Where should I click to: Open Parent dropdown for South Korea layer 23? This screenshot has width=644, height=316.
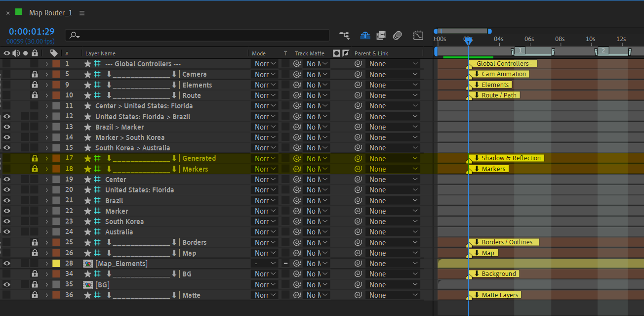[393, 221]
